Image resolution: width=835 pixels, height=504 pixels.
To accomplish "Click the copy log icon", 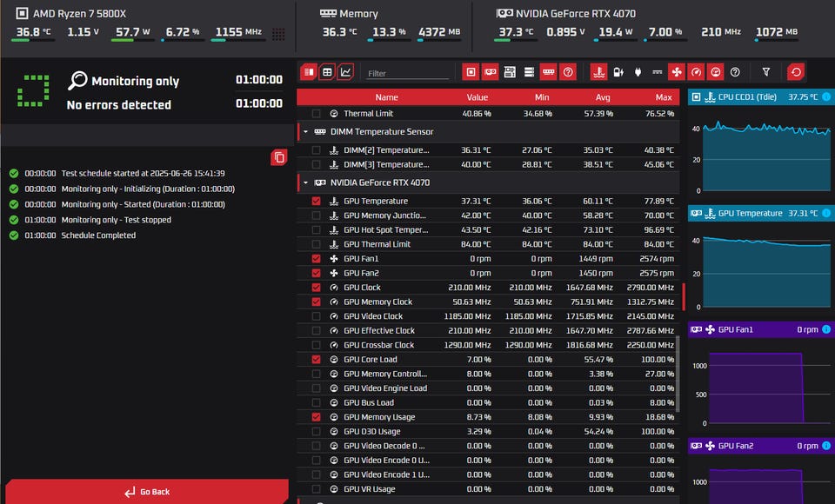I will coord(278,157).
